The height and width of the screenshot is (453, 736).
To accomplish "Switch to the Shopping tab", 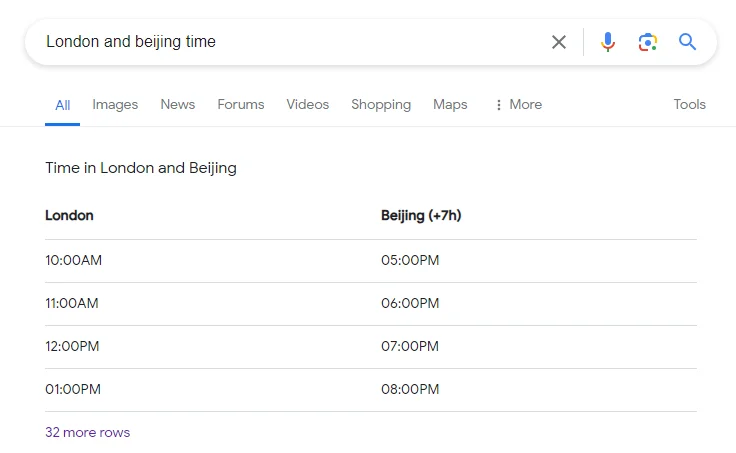I will pyautogui.click(x=381, y=105).
